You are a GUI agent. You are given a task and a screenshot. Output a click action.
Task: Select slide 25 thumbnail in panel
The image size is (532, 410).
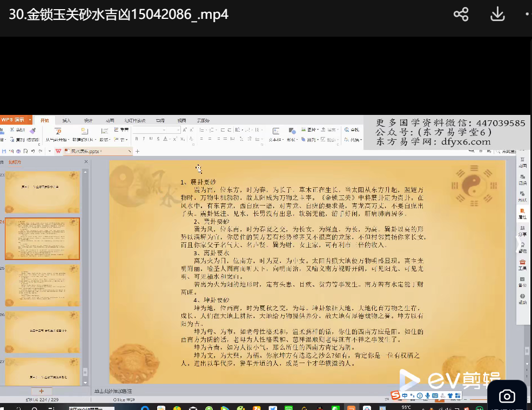[42, 285]
